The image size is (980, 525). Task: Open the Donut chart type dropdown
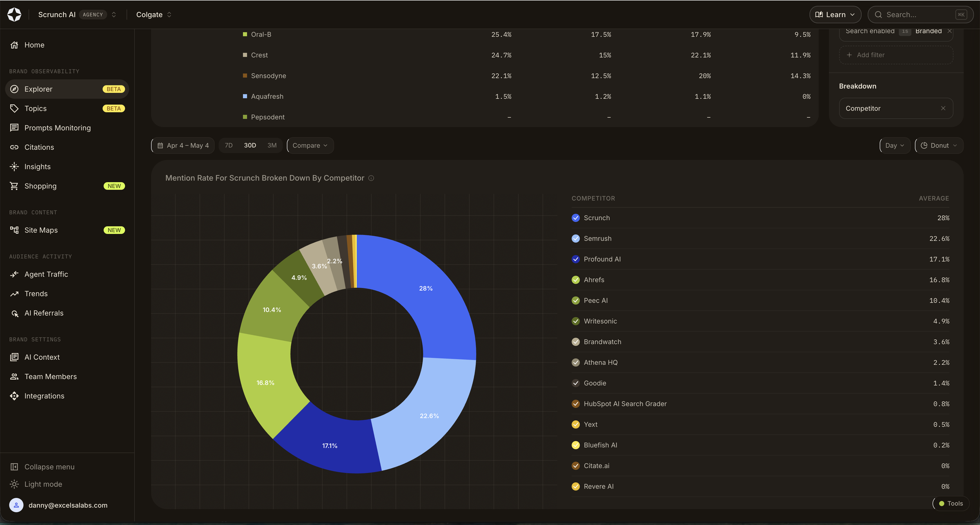[939, 146]
